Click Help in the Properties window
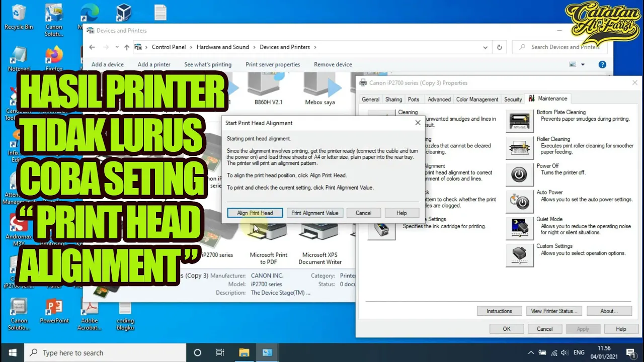Viewport: 644px width, 362px height. coord(621,329)
